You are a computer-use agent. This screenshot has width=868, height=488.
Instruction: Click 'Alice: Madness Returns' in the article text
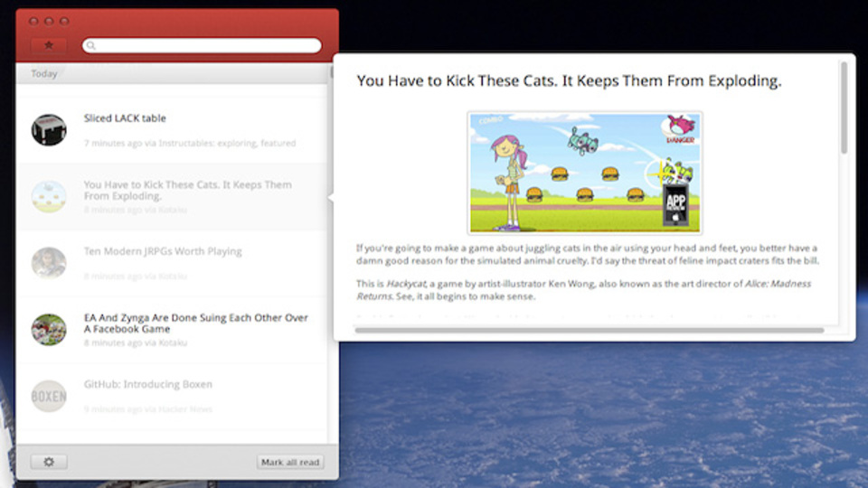click(584, 290)
